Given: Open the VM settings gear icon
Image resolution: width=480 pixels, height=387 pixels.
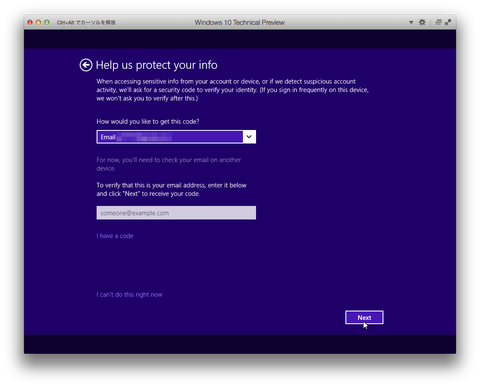Looking at the screenshot, I should (x=422, y=22).
